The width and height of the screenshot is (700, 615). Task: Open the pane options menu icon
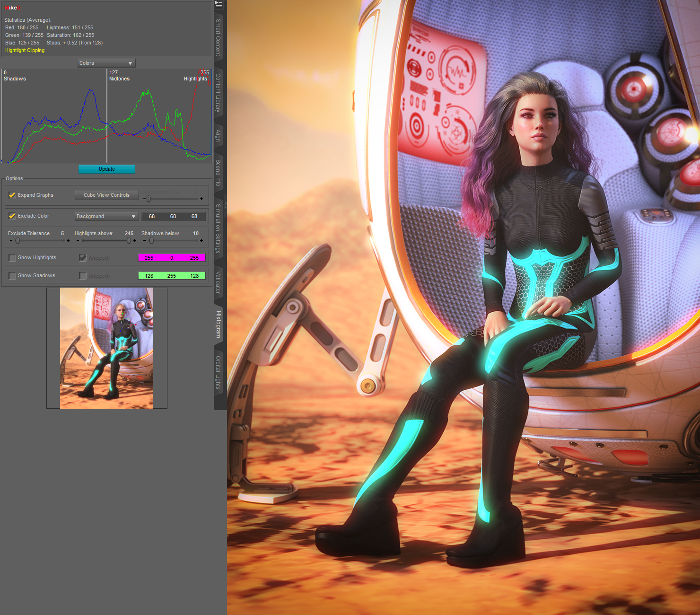[x=219, y=5]
